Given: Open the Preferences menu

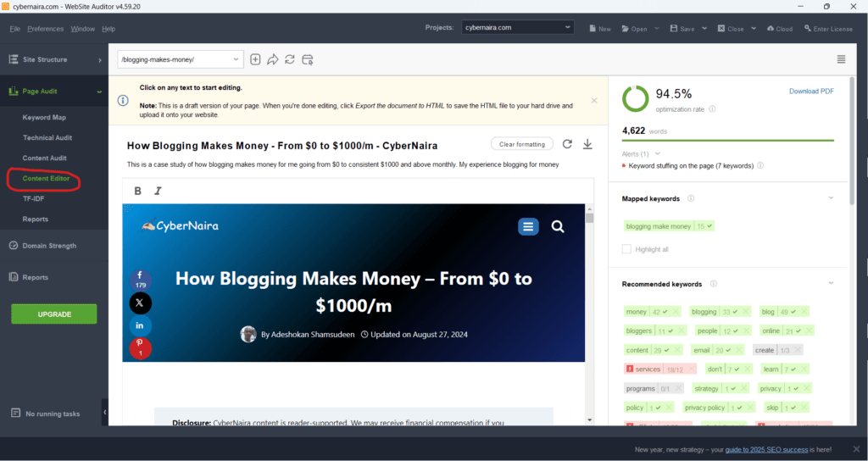Looking at the screenshot, I should pos(46,29).
